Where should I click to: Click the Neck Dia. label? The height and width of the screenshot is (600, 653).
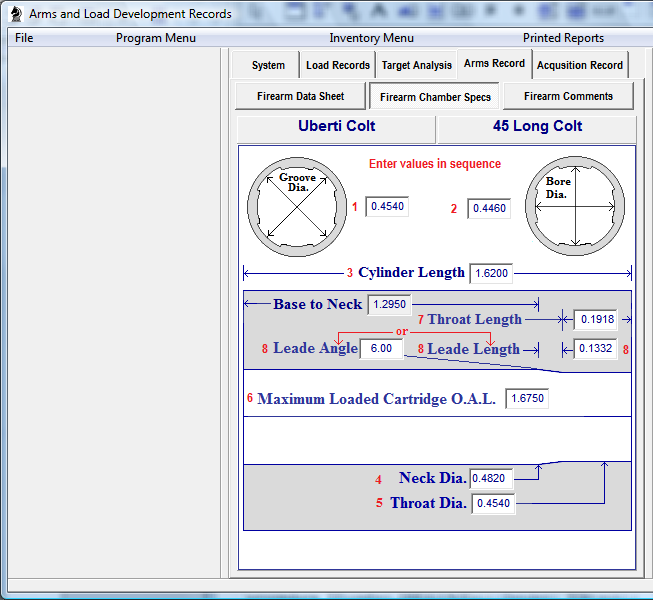coord(432,478)
